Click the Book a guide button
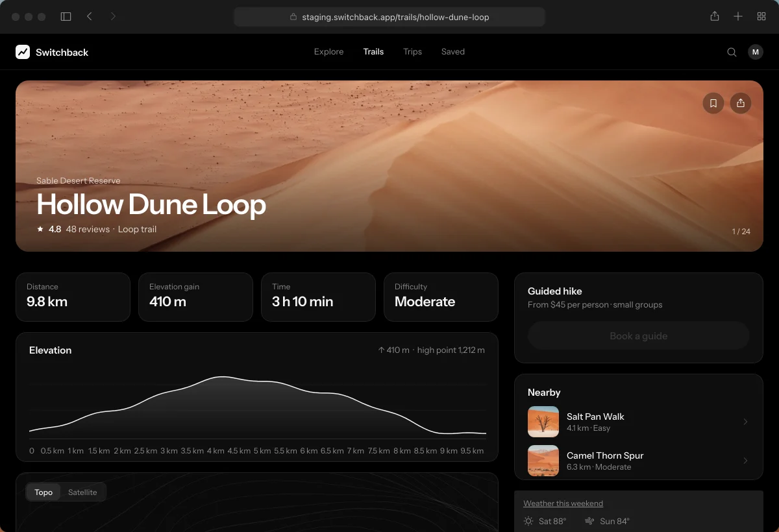 639,336
